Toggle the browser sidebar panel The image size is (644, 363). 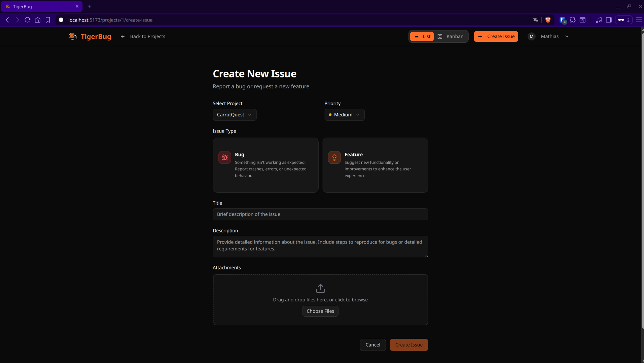609,20
